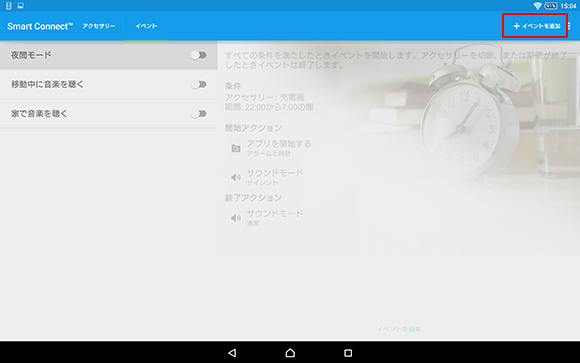Open the アプリを開始する action

point(279,148)
